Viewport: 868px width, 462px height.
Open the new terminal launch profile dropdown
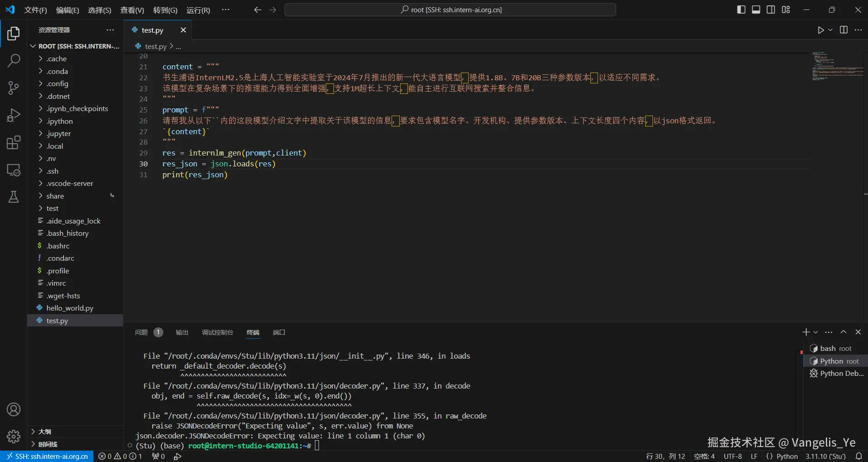click(816, 332)
